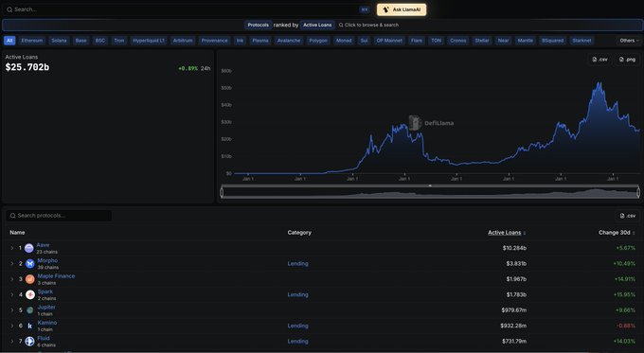Click the Maple Finance logo
This screenshot has height=353, width=644.
pos(30,279)
